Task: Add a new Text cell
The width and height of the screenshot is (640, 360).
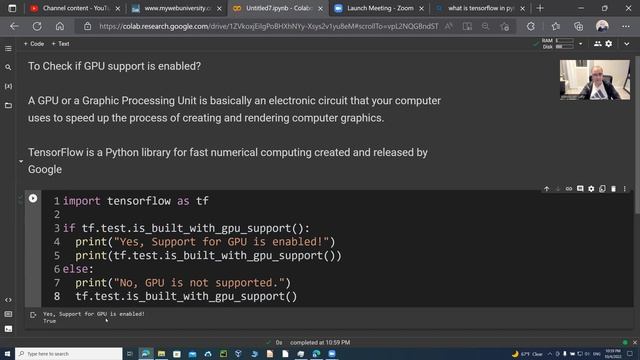Action: [x=60, y=44]
